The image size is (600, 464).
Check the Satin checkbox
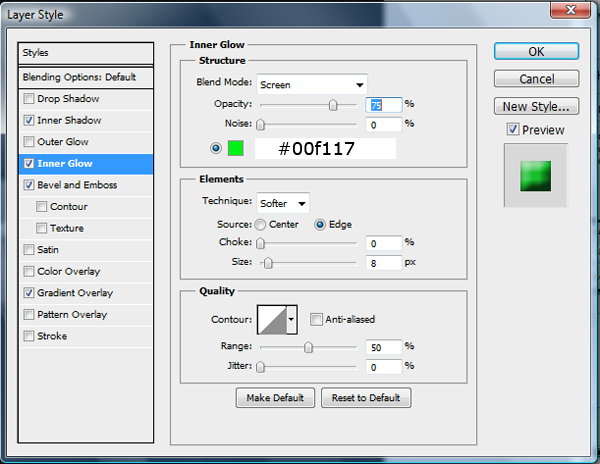click(29, 249)
